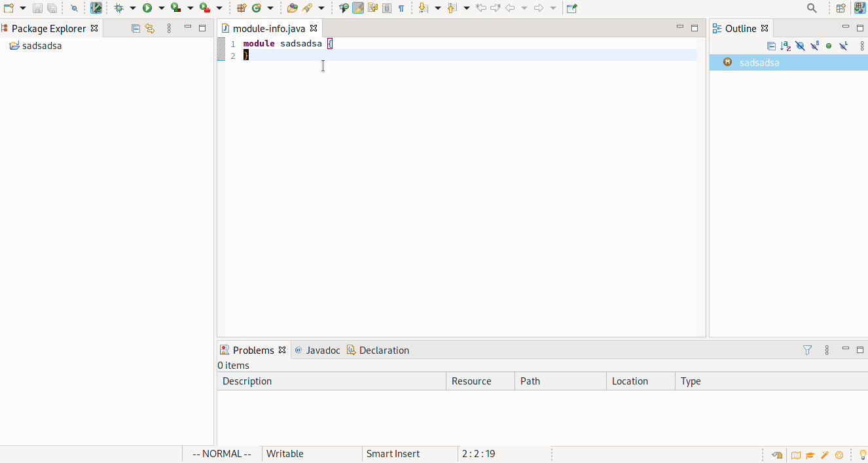The height and width of the screenshot is (463, 868).
Task: Click the Toggle Breadcrumb icon
Action: click(344, 8)
